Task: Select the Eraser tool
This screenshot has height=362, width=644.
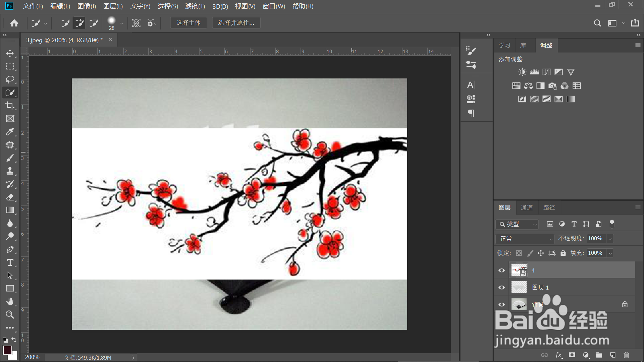Action: (10, 197)
